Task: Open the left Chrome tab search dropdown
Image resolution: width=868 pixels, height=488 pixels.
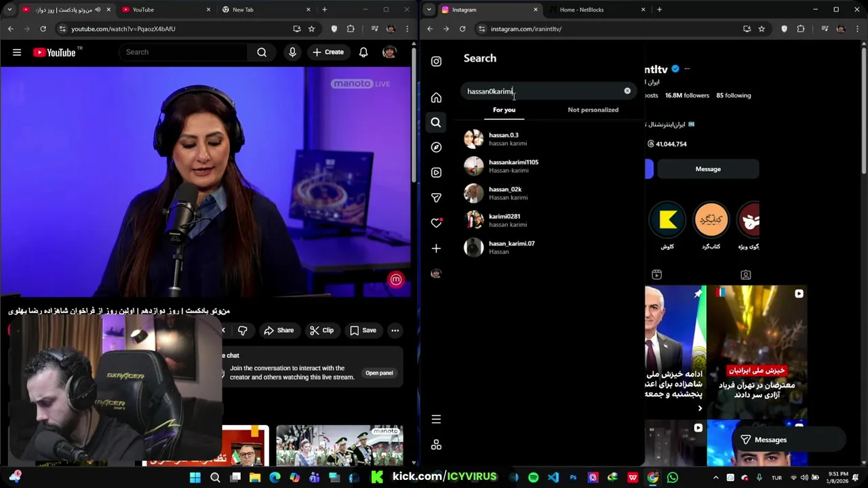Action: 9,9
